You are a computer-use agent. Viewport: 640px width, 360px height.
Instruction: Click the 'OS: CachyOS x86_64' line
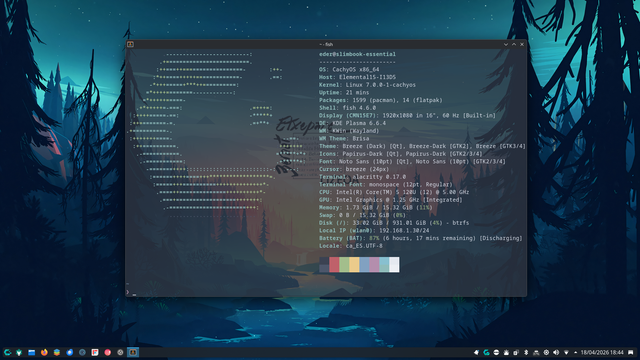click(349, 69)
